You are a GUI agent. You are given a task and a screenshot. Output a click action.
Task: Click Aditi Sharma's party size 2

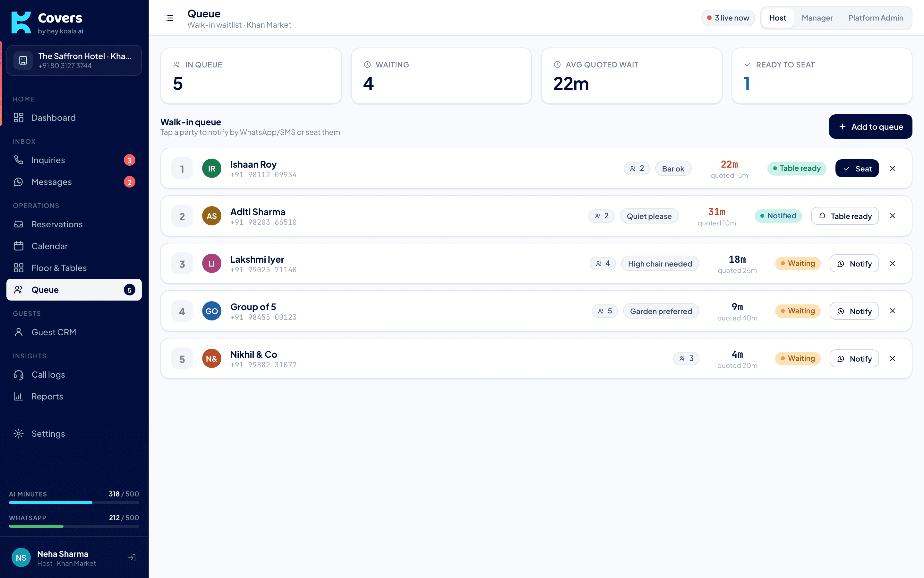pos(601,216)
